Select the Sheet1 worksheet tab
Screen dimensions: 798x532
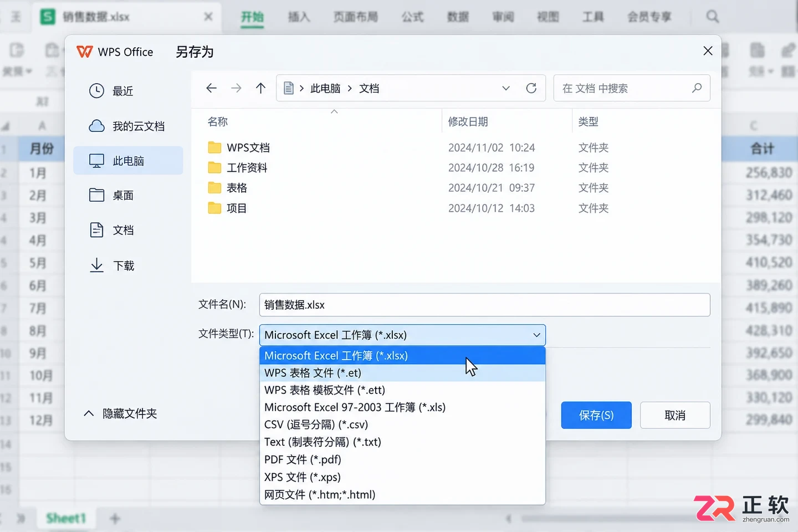[x=66, y=518]
